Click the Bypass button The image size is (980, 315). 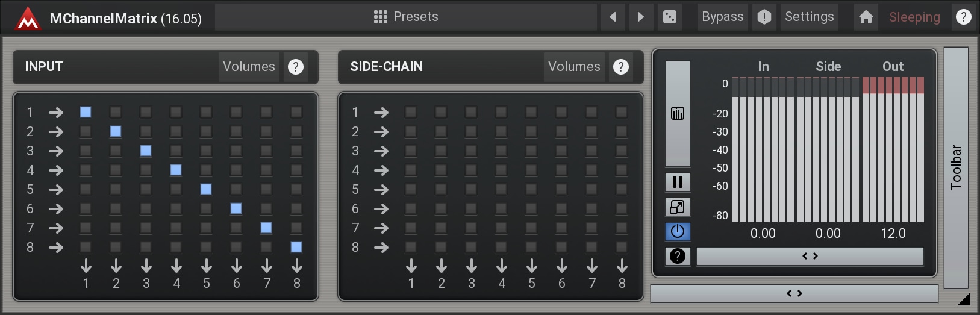722,17
